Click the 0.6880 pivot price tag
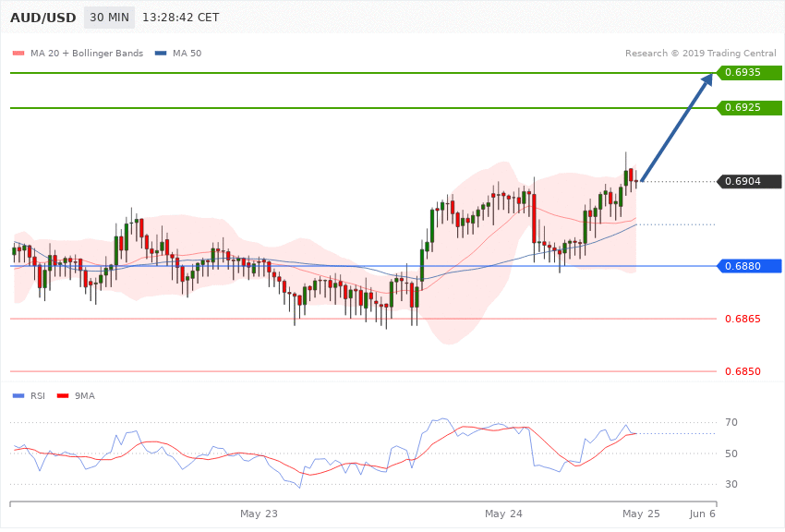785x532 pixels. point(749,266)
